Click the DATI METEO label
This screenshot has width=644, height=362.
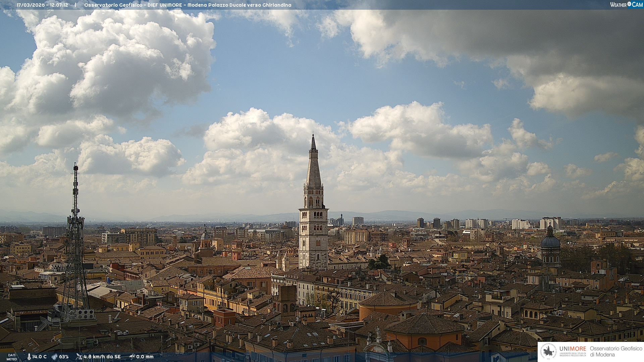click(12, 357)
